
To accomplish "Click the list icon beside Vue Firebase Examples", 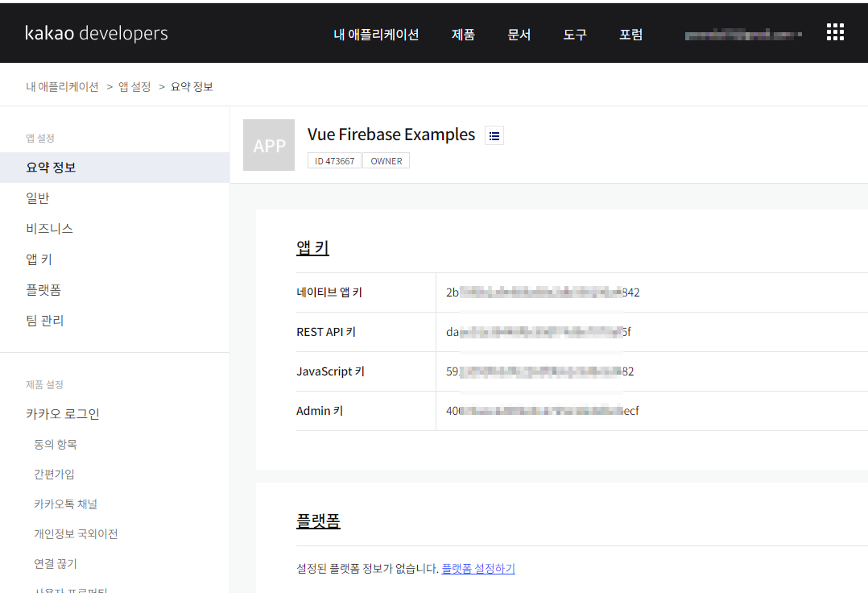I will tap(494, 135).
